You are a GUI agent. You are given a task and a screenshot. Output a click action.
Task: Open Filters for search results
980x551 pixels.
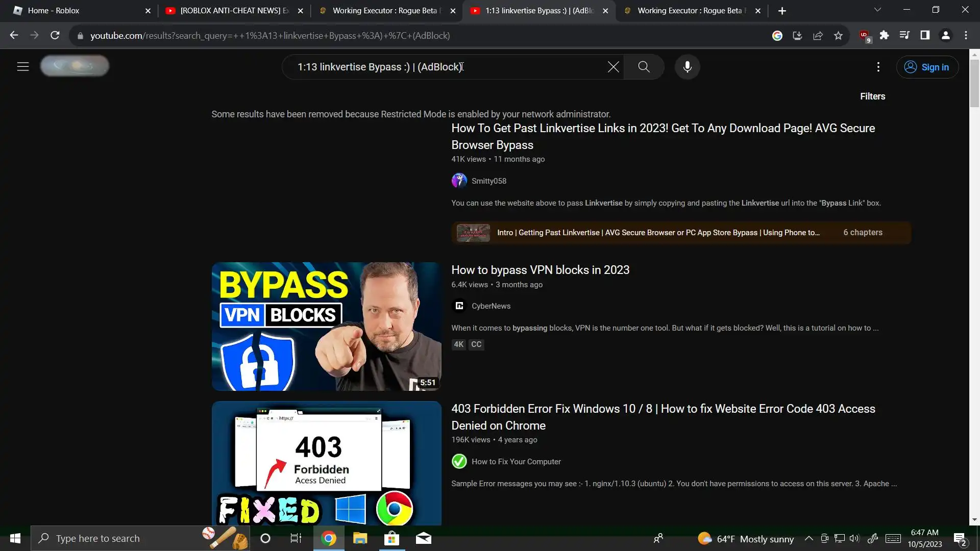[872, 96]
